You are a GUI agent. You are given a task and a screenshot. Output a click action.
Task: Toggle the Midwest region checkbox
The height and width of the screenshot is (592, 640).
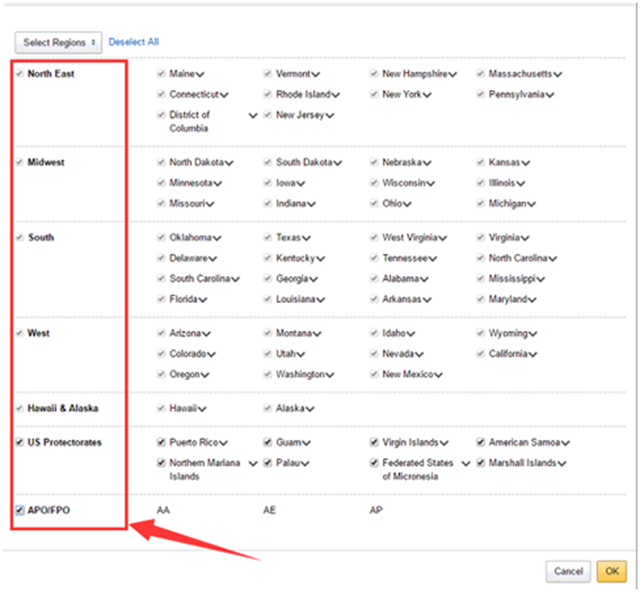click(x=19, y=162)
